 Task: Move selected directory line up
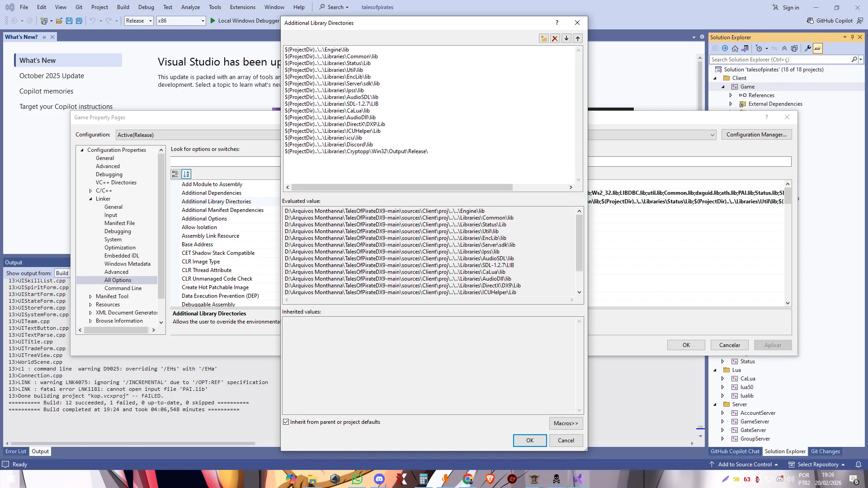pos(578,38)
